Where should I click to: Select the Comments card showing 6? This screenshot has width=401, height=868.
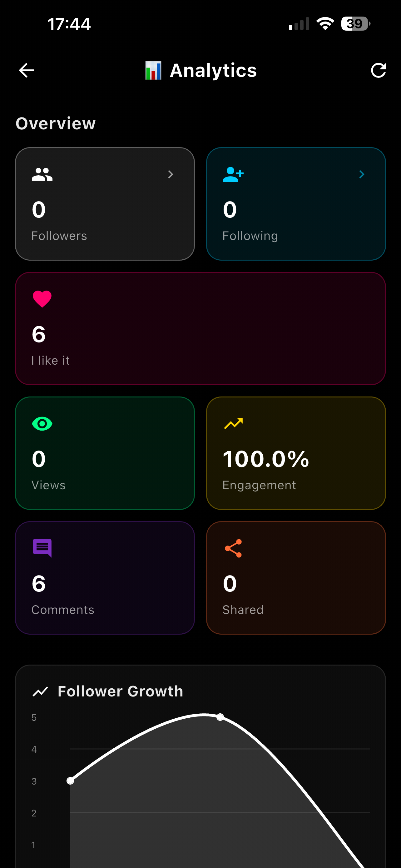pos(105,577)
